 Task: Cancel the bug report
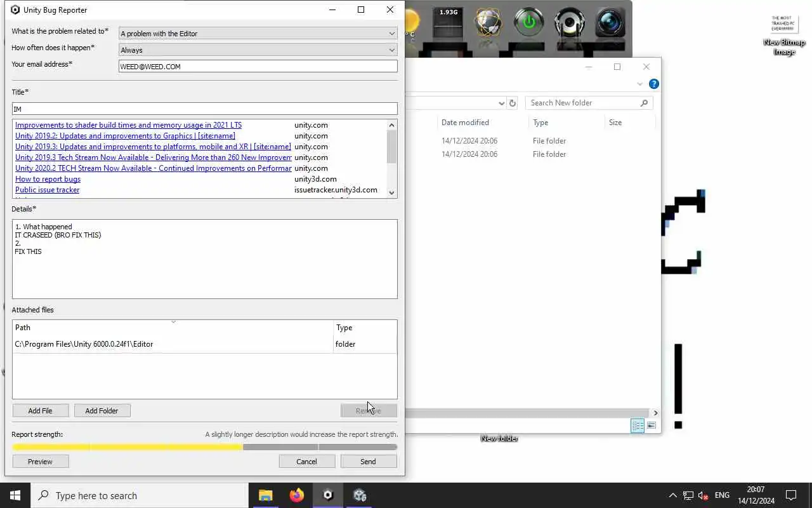tap(306, 462)
